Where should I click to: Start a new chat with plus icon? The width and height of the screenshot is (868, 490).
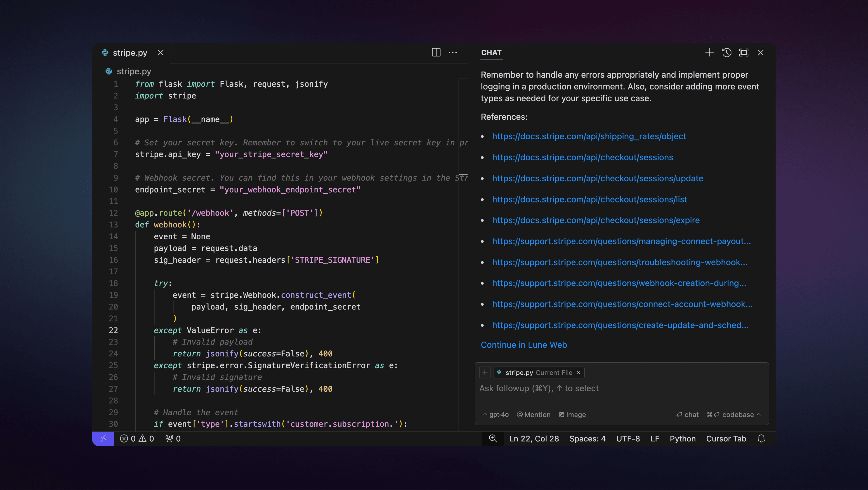709,52
